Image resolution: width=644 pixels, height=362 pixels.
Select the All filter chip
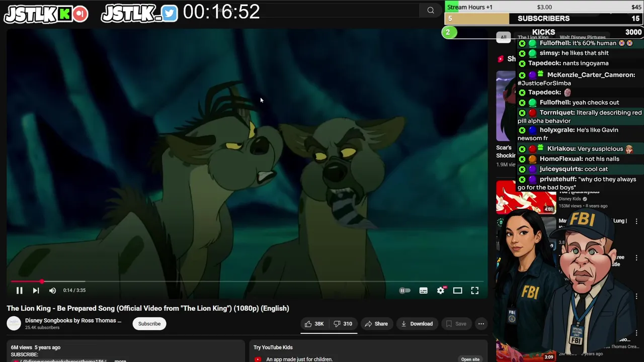tap(503, 37)
